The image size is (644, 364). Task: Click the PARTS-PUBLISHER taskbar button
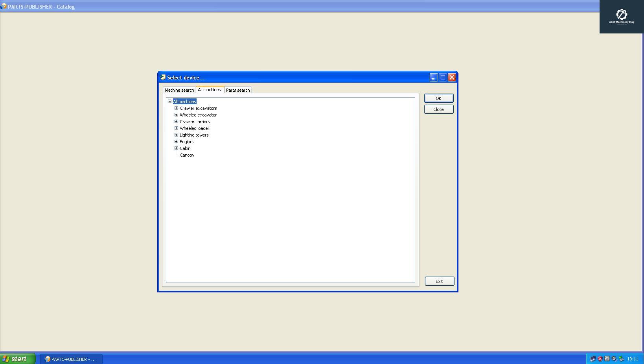point(71,359)
